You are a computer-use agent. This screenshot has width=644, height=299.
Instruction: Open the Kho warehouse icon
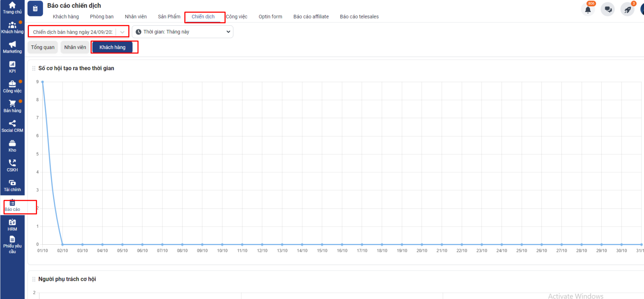coord(12,146)
